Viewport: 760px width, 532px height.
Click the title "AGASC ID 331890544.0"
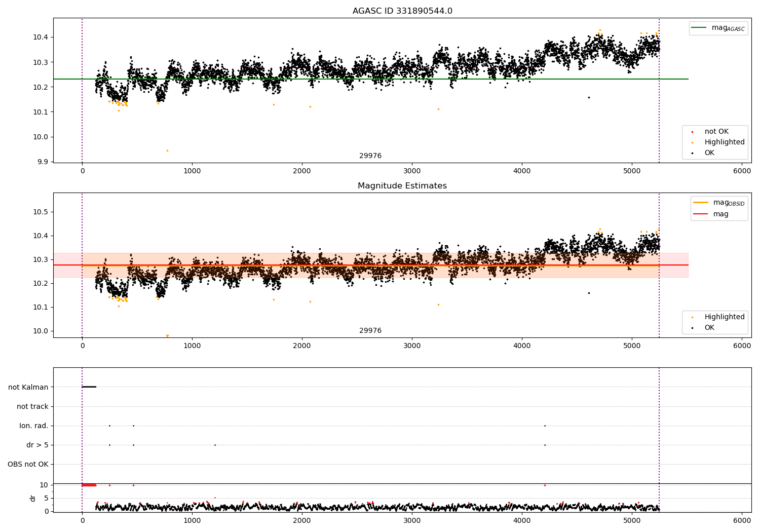coord(402,11)
